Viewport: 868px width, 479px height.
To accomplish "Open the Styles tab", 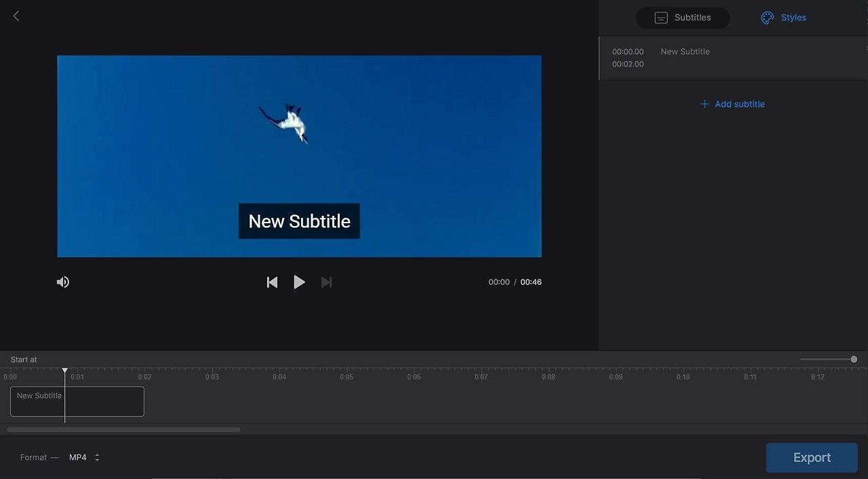I will click(x=784, y=18).
